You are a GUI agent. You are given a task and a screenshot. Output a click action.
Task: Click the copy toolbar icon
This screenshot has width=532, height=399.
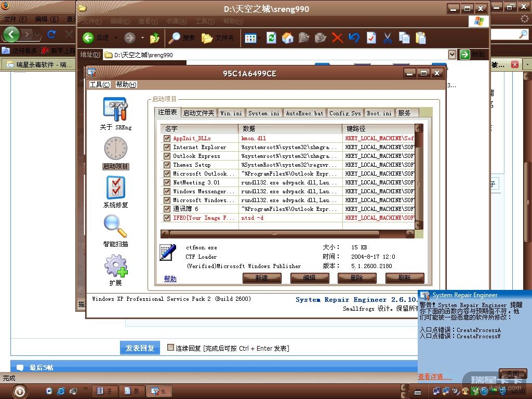[x=404, y=37]
